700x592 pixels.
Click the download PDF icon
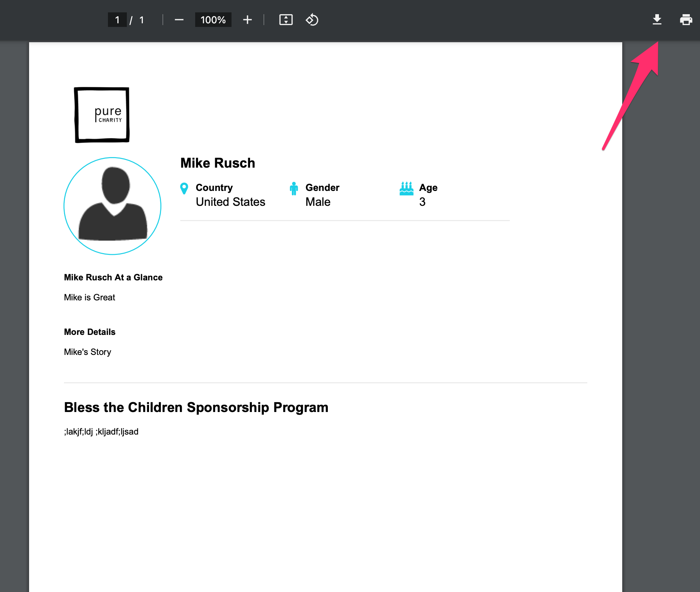pos(657,20)
